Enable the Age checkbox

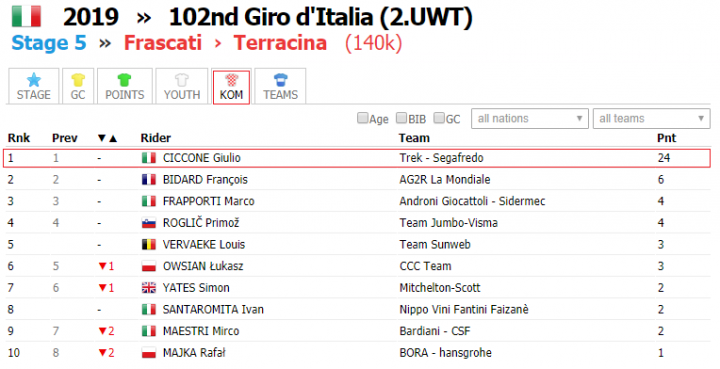coord(363,118)
